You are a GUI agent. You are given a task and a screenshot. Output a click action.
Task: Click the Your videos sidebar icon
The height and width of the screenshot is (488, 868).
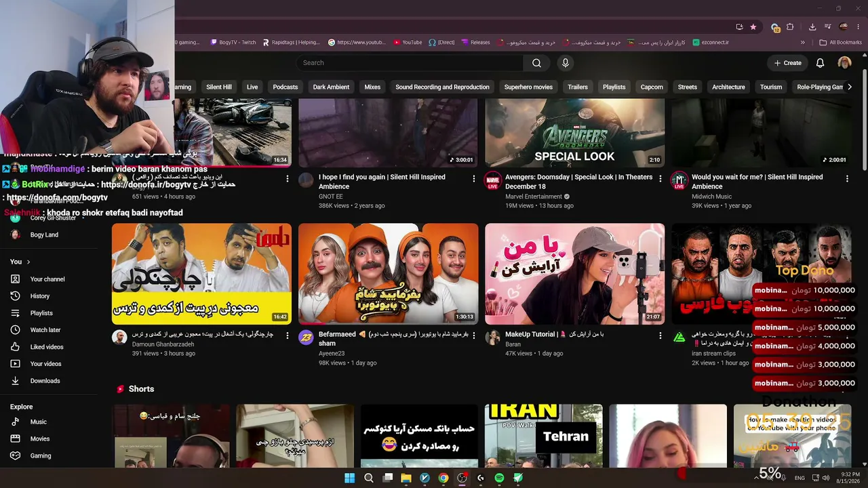click(15, 364)
